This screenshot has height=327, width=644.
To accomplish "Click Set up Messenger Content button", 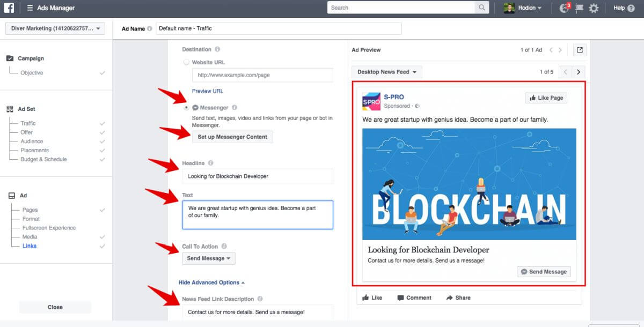I will click(x=232, y=137).
